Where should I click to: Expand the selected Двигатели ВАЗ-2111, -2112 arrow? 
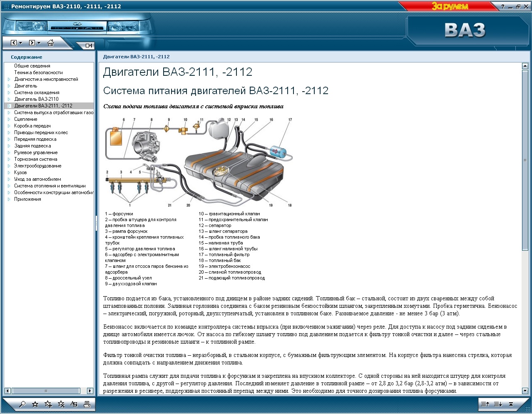(x=9, y=106)
